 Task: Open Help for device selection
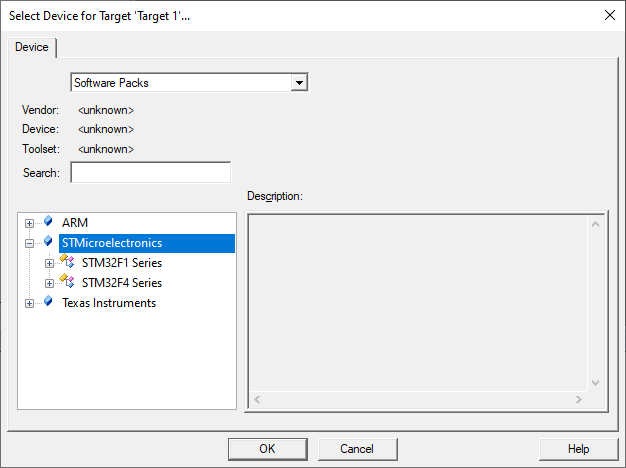[x=578, y=449]
